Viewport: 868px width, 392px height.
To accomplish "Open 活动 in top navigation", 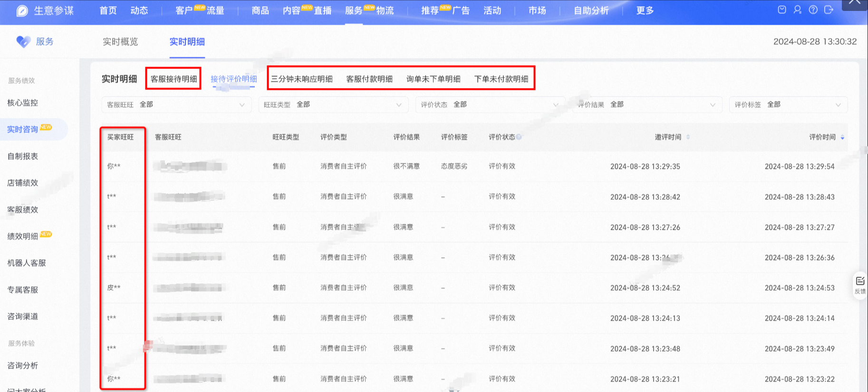I will click(492, 10).
